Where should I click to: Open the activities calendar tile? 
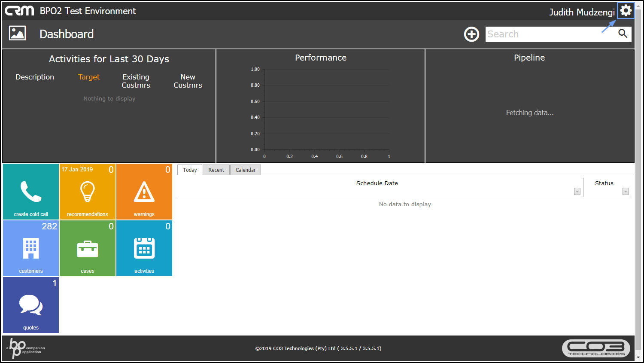pos(144,248)
